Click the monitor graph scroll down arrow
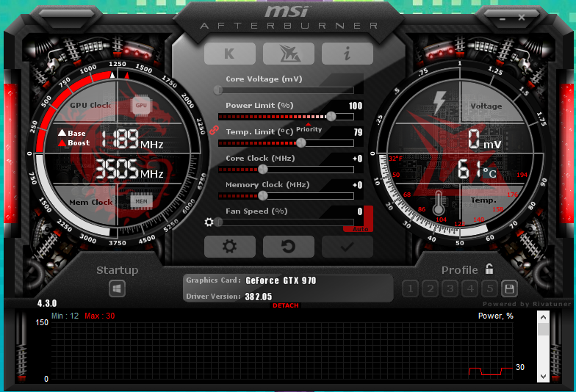This screenshot has width=576, height=392. 543,376
